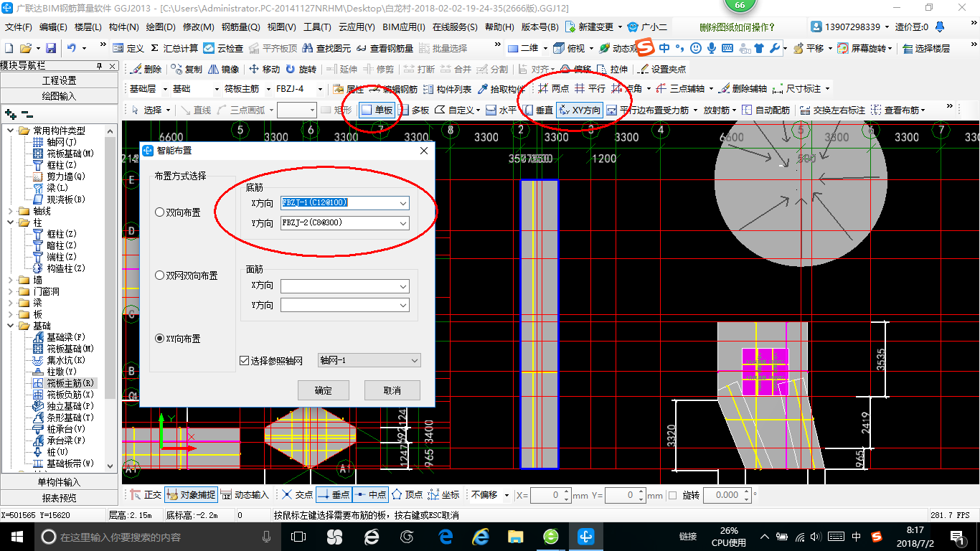980x551 pixels.
Task: Toggle 动态输入 (Dynamic input)
Action: (244, 495)
